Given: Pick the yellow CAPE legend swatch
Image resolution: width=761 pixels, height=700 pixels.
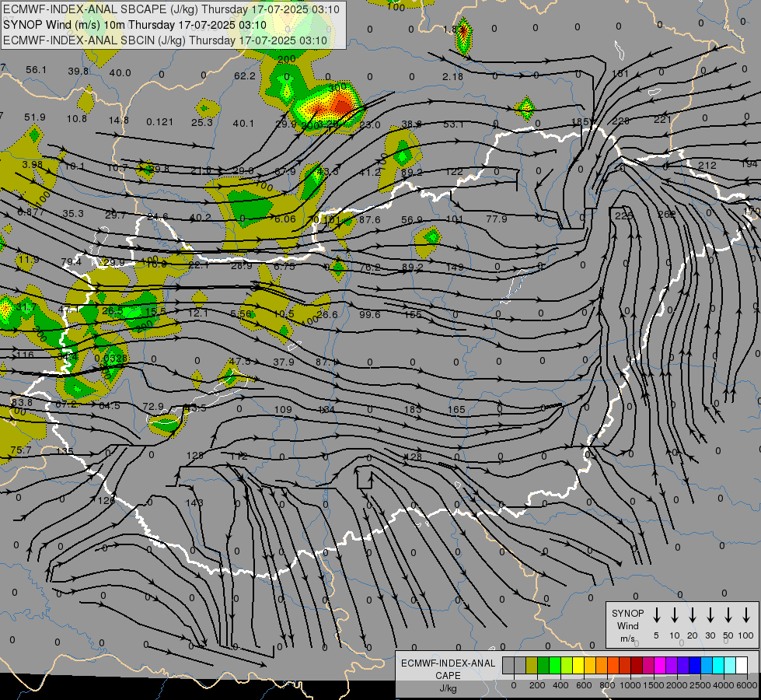Looking at the screenshot, I should click(x=578, y=666).
